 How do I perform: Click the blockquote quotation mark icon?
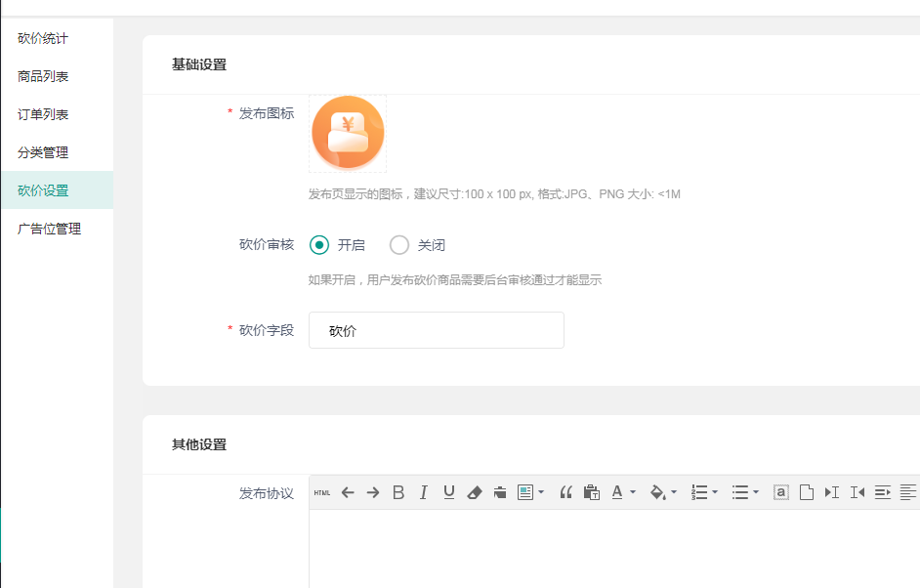pyautogui.click(x=565, y=492)
